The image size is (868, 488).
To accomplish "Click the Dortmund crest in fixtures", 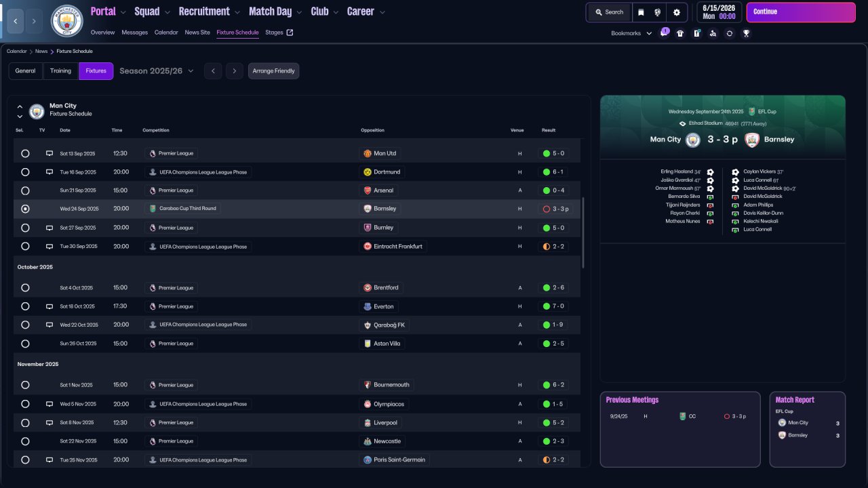I will pyautogui.click(x=368, y=172).
